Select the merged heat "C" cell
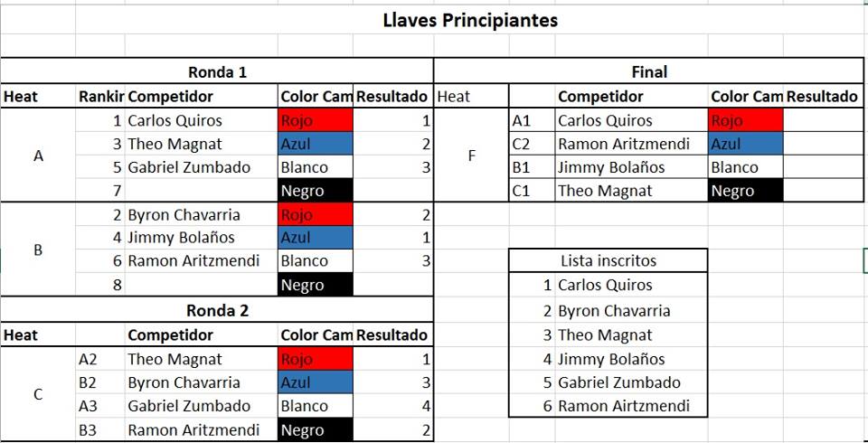Viewport: 868px width, 443px height. [38, 394]
